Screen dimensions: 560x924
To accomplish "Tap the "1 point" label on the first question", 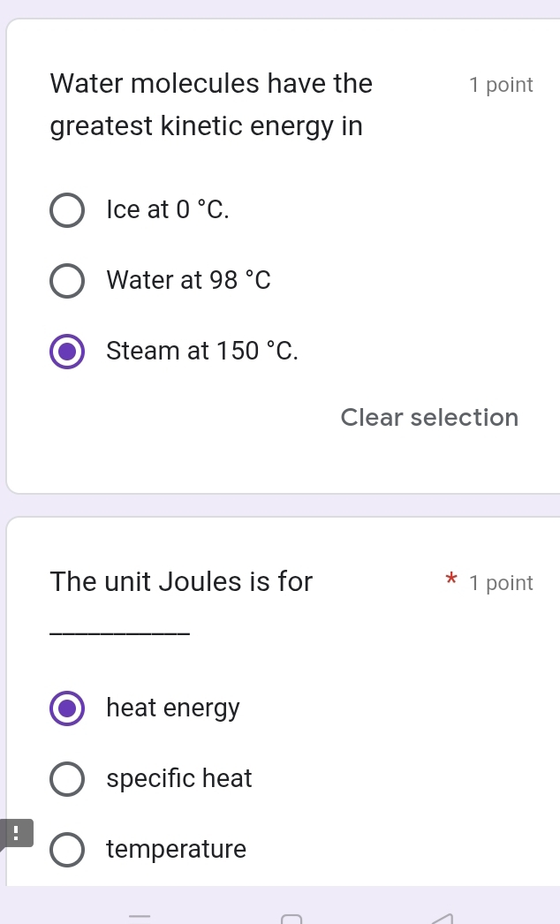I will click(x=502, y=85).
